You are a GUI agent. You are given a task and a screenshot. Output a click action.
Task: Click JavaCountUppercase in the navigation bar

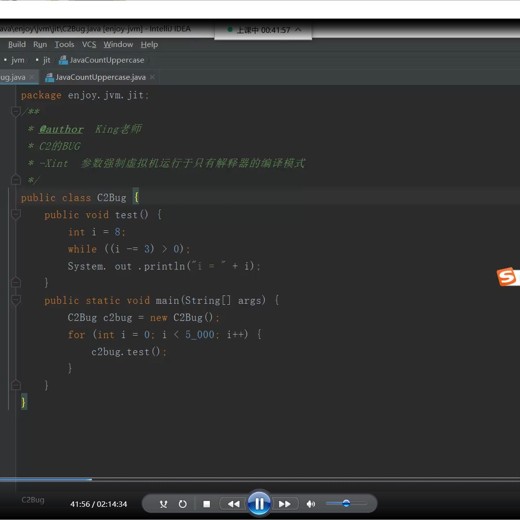107,60
